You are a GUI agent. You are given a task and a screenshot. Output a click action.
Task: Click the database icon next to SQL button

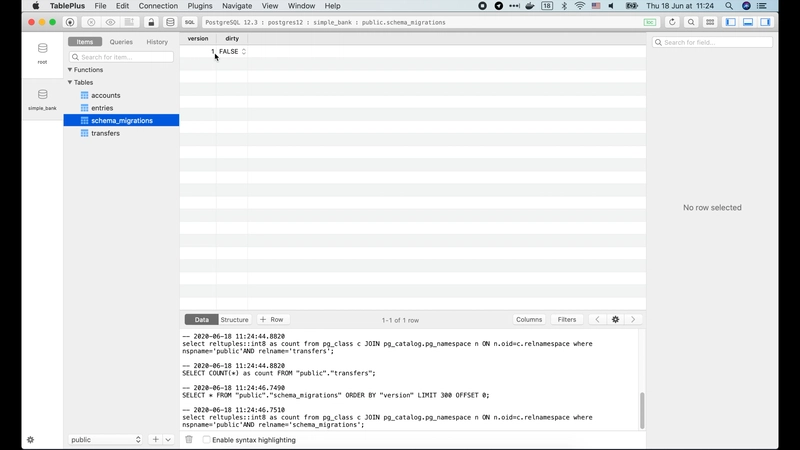tap(170, 22)
